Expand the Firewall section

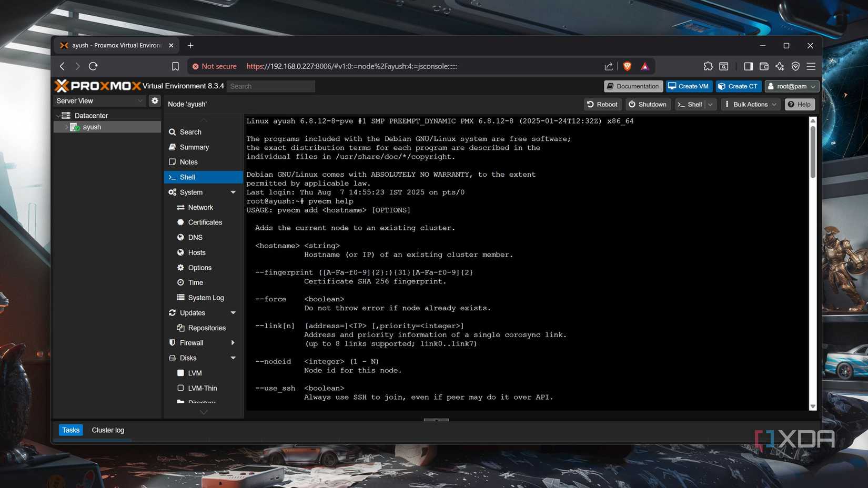233,342
